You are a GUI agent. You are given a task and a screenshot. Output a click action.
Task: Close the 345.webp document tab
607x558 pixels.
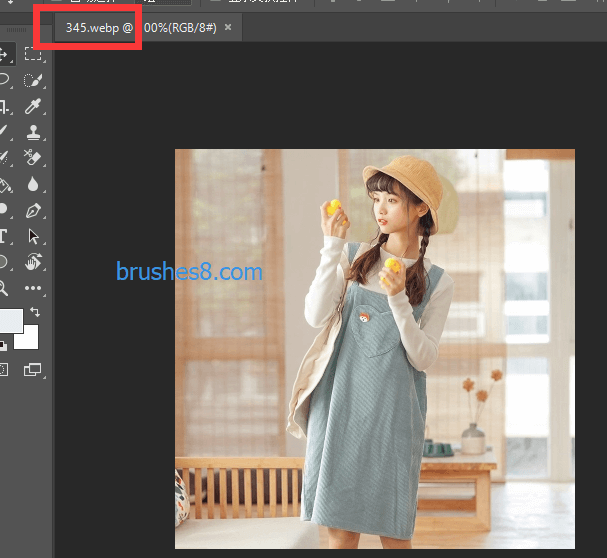(228, 28)
